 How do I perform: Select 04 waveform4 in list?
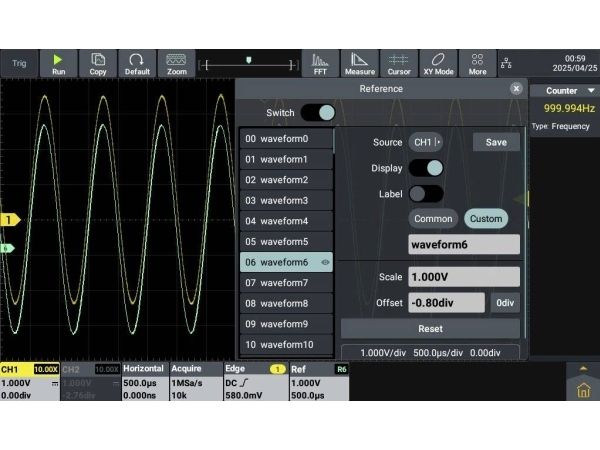point(286,221)
